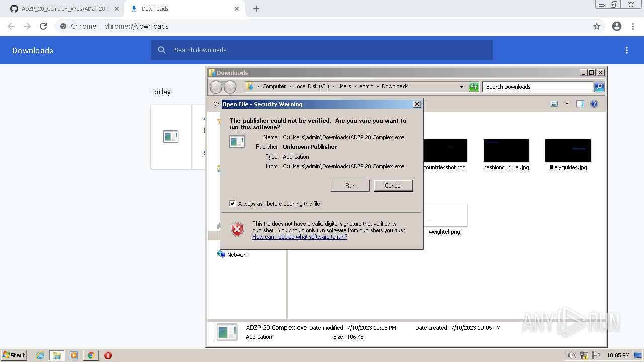This screenshot has height=362, width=644.
Task: Open Explorer help icon
Action: [594, 104]
